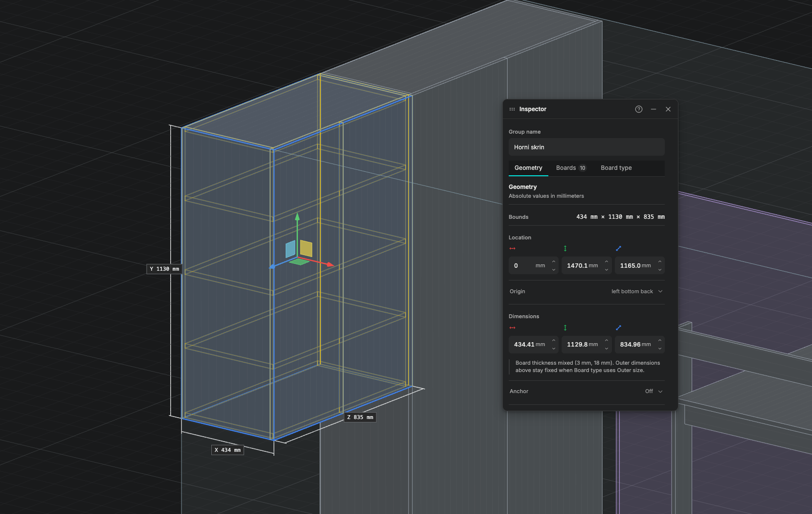Click the green Y-axis icon under Location
The width and height of the screenshot is (812, 514).
565,249
